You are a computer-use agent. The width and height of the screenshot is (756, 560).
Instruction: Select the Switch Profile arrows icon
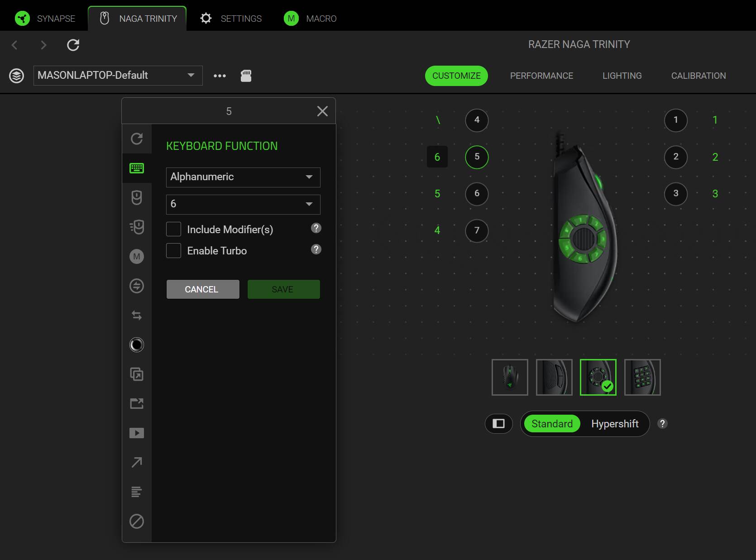tap(137, 316)
